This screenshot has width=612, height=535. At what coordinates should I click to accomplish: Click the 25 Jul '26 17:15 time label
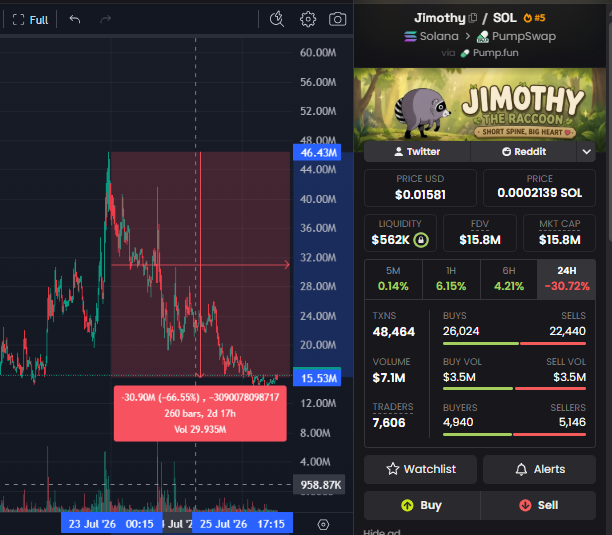click(242, 524)
